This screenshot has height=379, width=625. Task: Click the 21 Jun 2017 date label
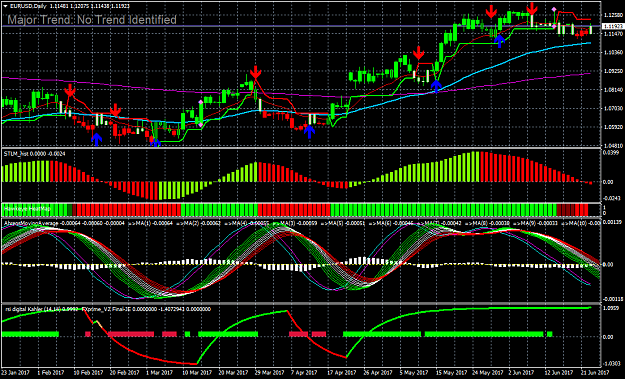pos(595,373)
